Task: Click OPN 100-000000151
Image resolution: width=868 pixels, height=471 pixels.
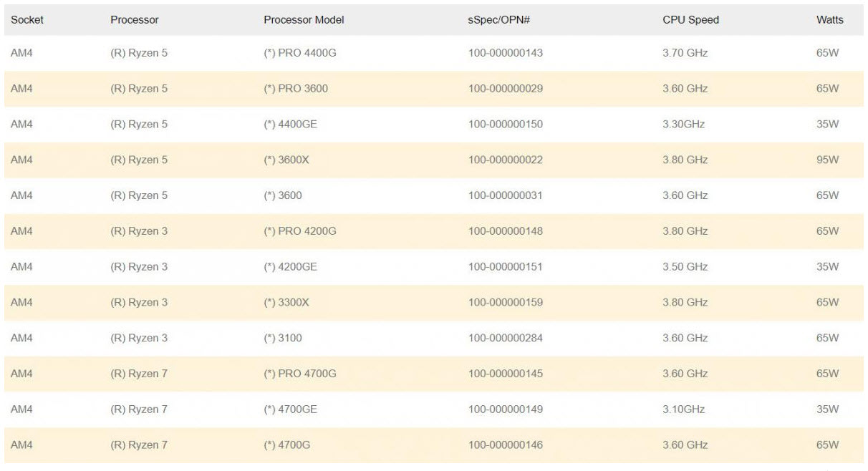Action: tap(505, 267)
